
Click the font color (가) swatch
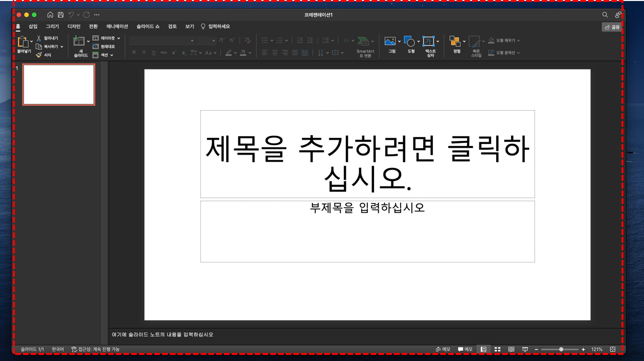tap(243, 52)
